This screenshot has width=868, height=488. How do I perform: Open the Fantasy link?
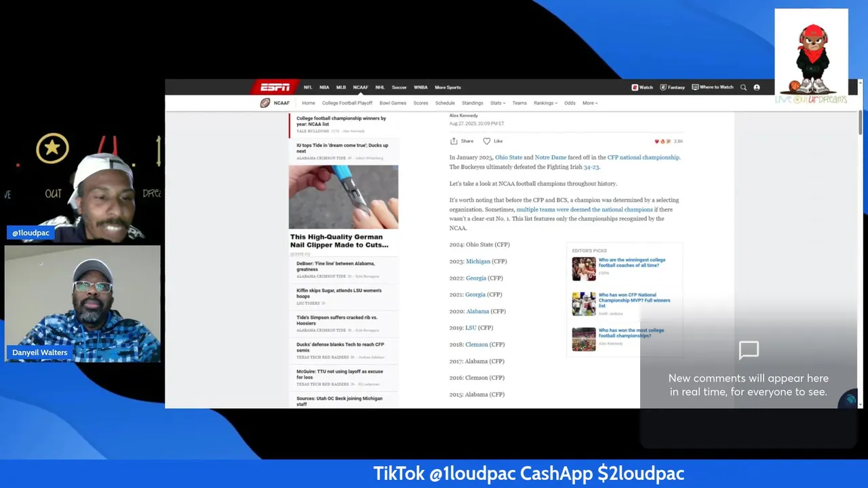pyautogui.click(x=673, y=87)
